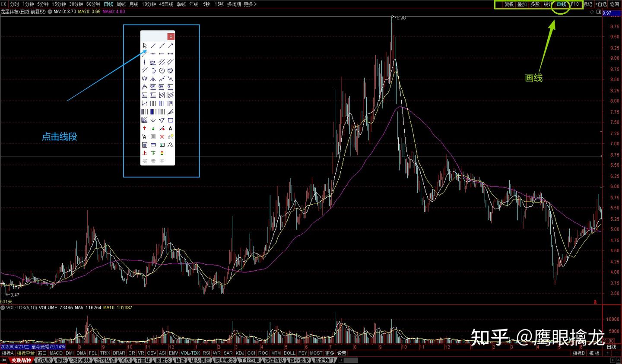Image resolution: width=622 pixels, height=364 pixels.
Task: Switch the sub-chart indicator to KDJ
Action: pos(240,353)
